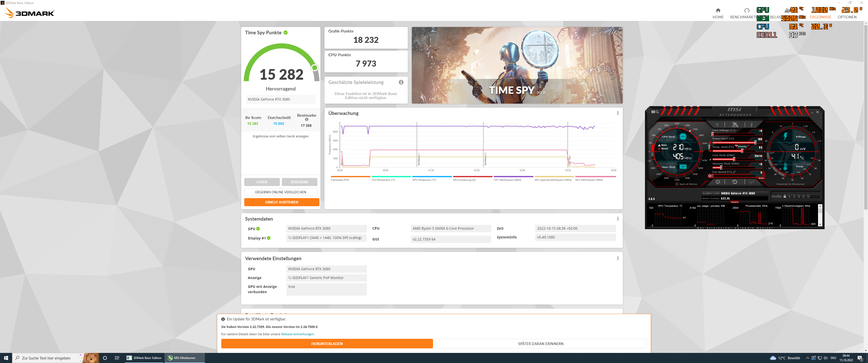Click the reset settings arrow in Afterburner
868x363 pixels.
pyautogui.click(x=735, y=182)
